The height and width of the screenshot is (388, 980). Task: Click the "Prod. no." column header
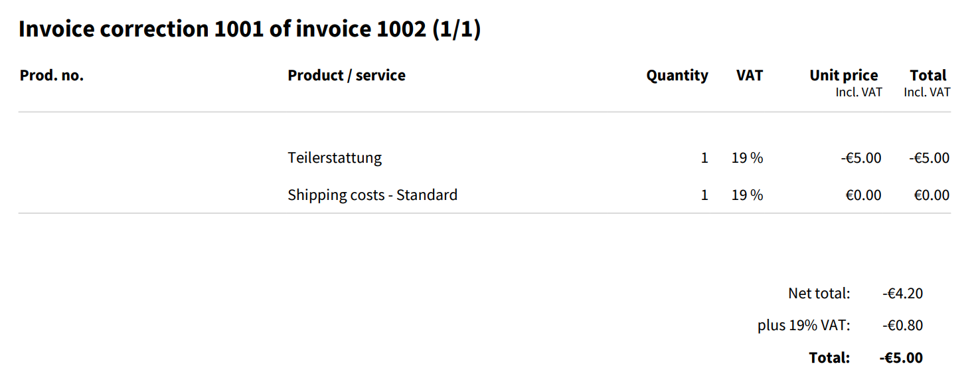(x=52, y=76)
